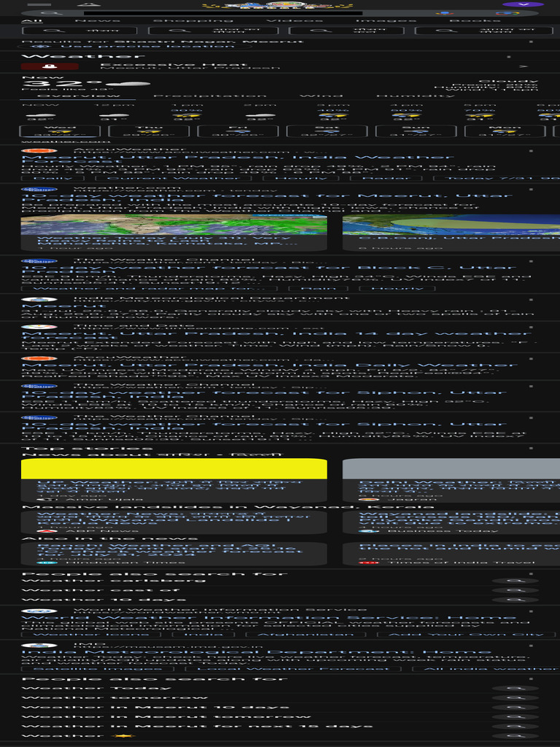Click AccuWeather favicon of first result
The width and height of the screenshot is (560, 747).
[x=39, y=151]
